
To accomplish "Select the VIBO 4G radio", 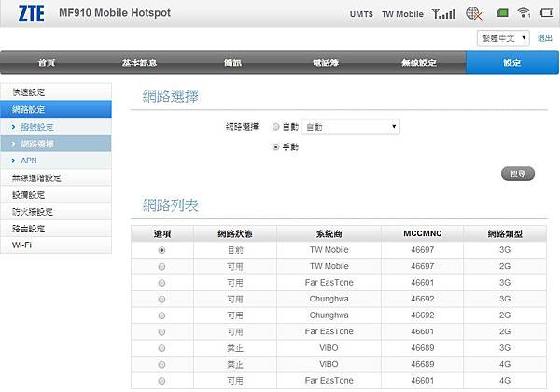I will tap(161, 365).
